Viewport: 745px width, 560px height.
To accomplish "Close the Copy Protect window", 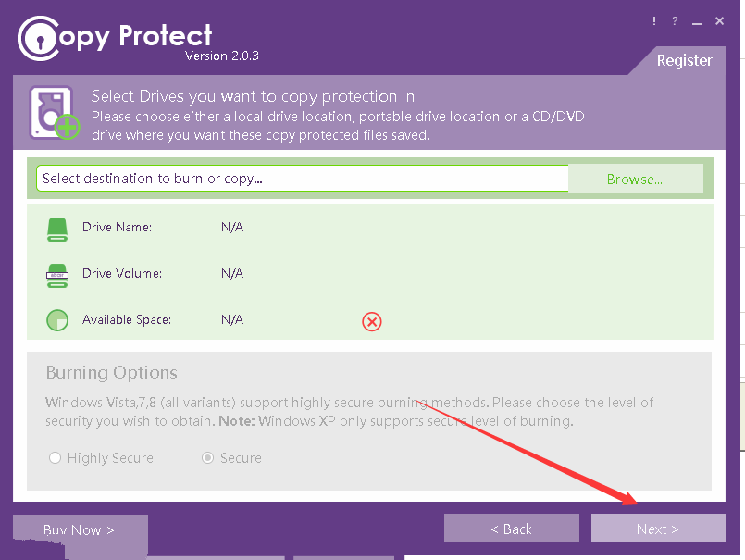I will [719, 21].
